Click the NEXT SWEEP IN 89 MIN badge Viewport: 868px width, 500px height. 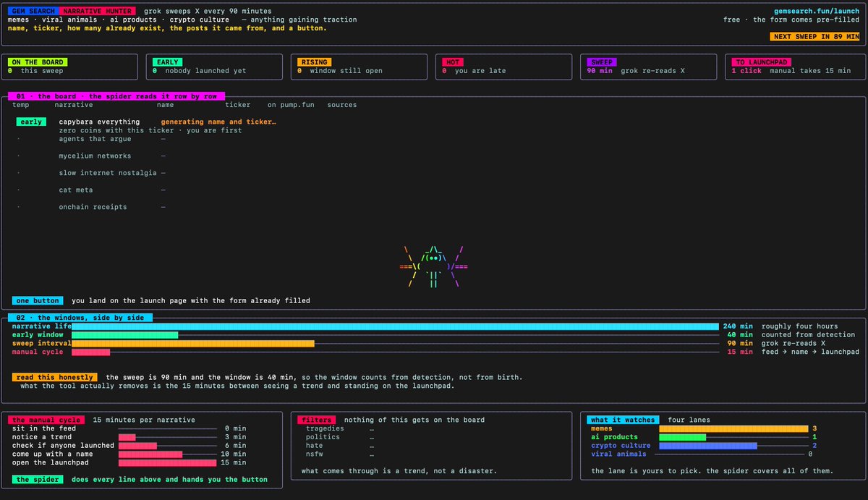814,36
